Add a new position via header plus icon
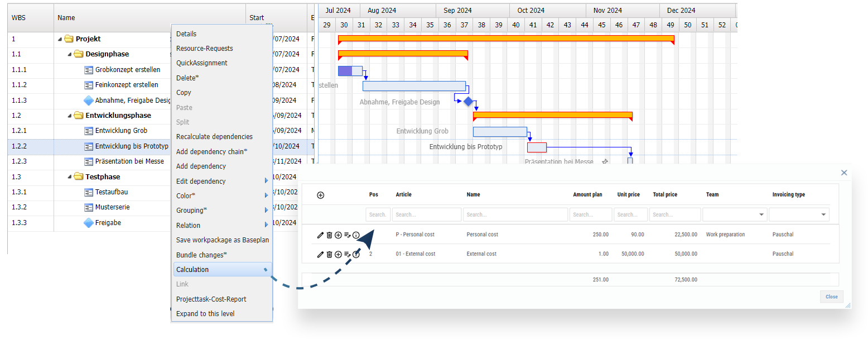This screenshot has height=339, width=868. point(320,195)
